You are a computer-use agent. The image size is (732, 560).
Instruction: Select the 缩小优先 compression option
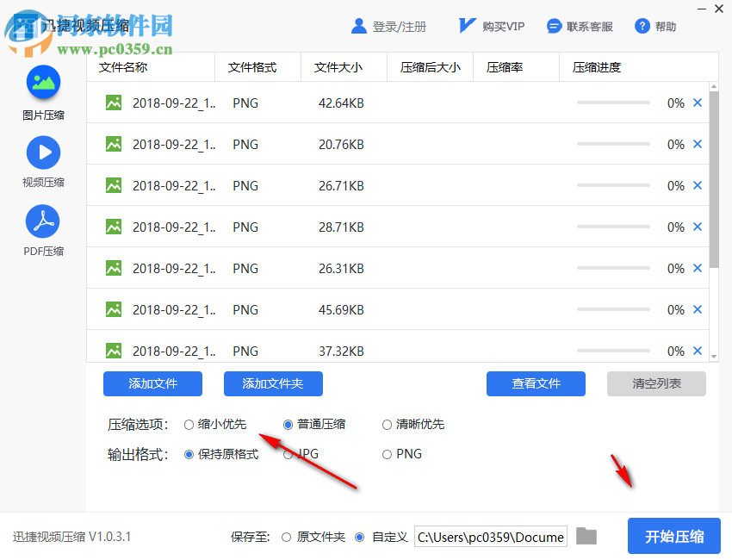click(189, 424)
